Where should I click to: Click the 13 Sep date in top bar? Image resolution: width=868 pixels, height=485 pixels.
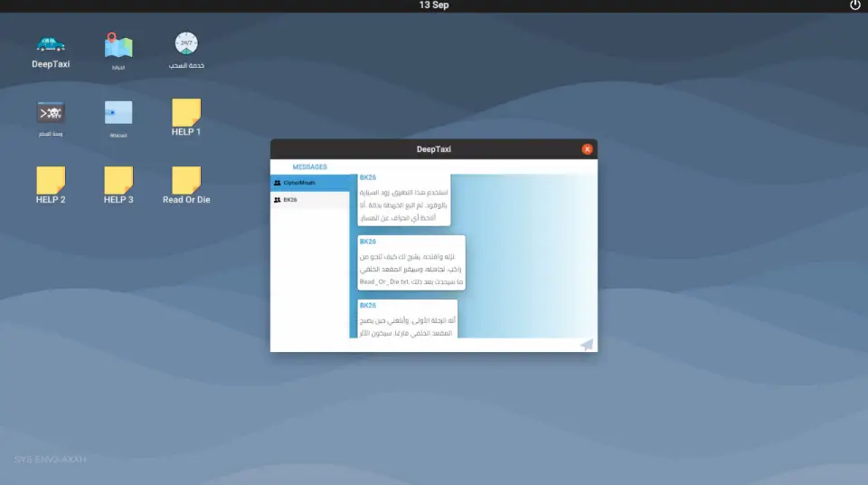click(x=434, y=5)
